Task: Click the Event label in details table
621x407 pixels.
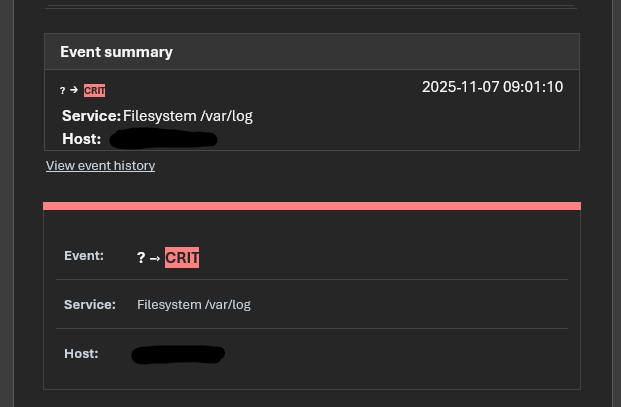Action: point(84,256)
